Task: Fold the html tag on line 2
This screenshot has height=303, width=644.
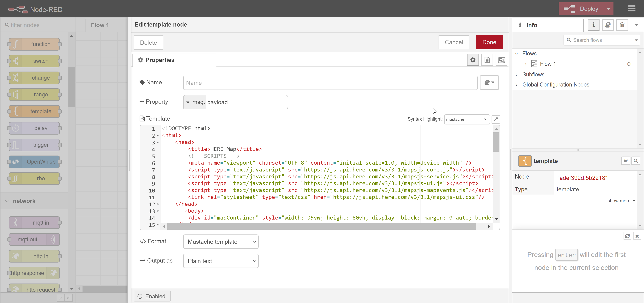Action: [158, 136]
